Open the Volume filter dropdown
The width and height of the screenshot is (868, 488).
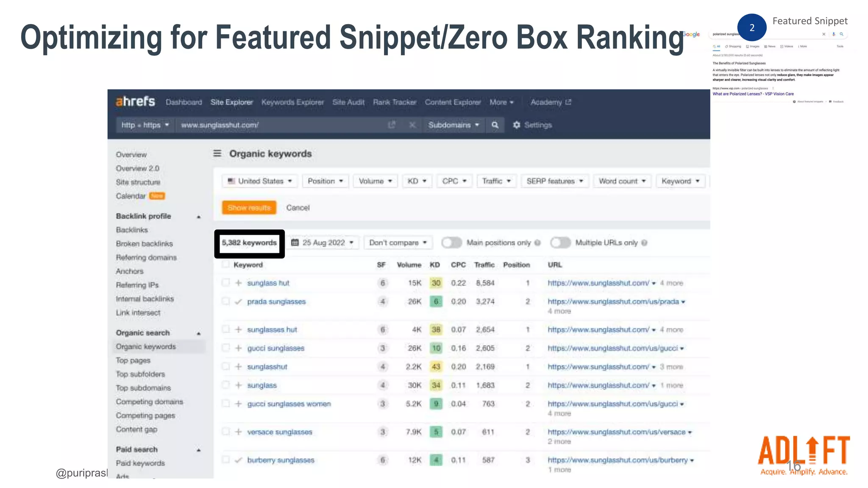375,181
